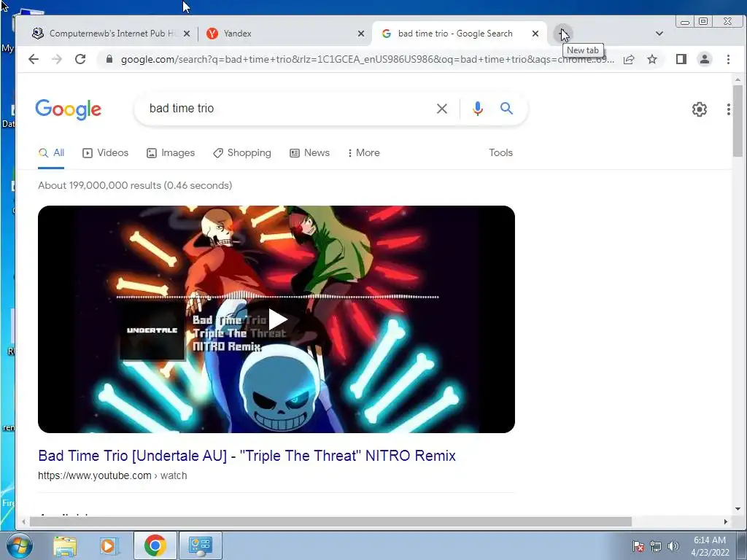This screenshot has width=747, height=560.
Task: Go back using the browser back arrow
Action: tap(34, 59)
